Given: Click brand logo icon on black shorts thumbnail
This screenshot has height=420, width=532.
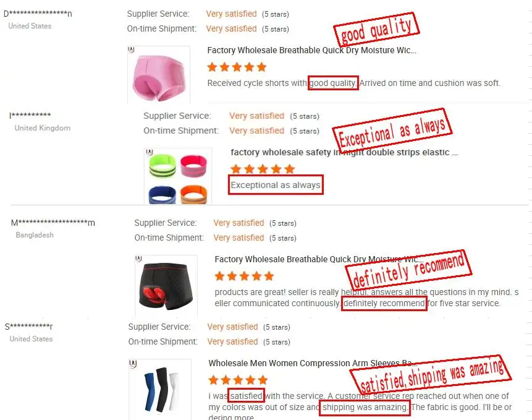Looking at the screenshot, I should [138, 259].
